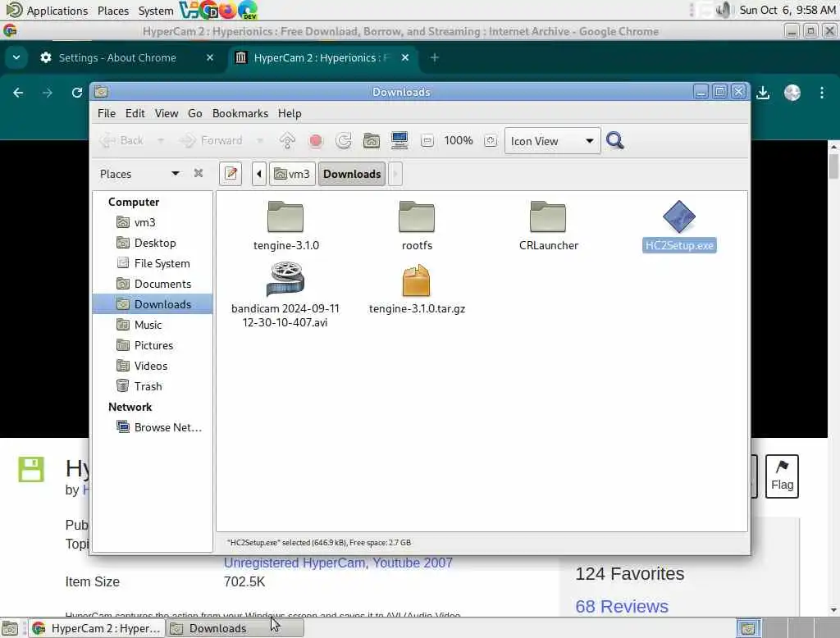Click the Up (parent folder) toolbar icon
840x638 pixels.
(287, 141)
